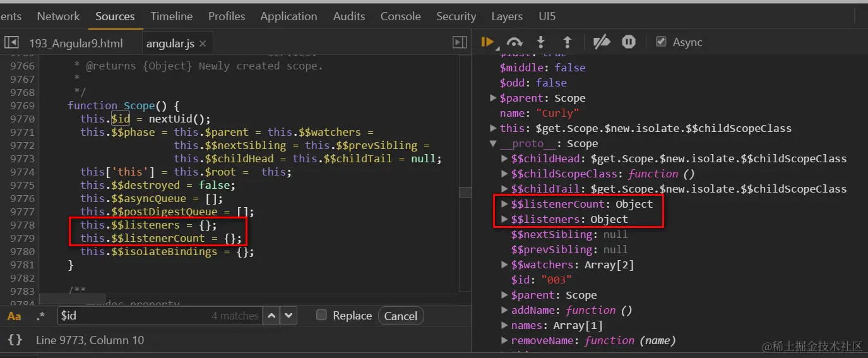Screen dimensions: 868x358
Task: Click line number 9770 in the gutter
Action: coord(23,119)
